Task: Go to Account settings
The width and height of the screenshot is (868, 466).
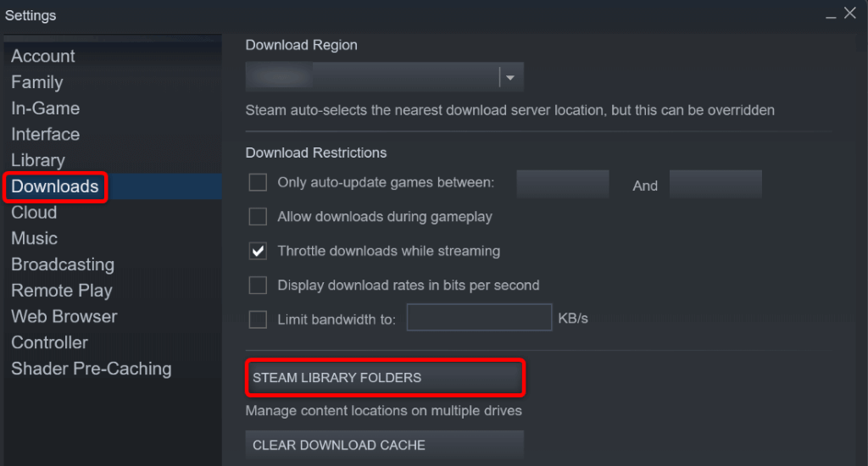Action: click(43, 56)
